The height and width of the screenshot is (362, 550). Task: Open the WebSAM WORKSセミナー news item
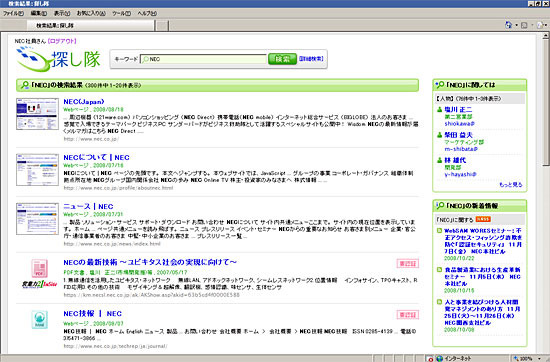pyautogui.click(x=483, y=241)
